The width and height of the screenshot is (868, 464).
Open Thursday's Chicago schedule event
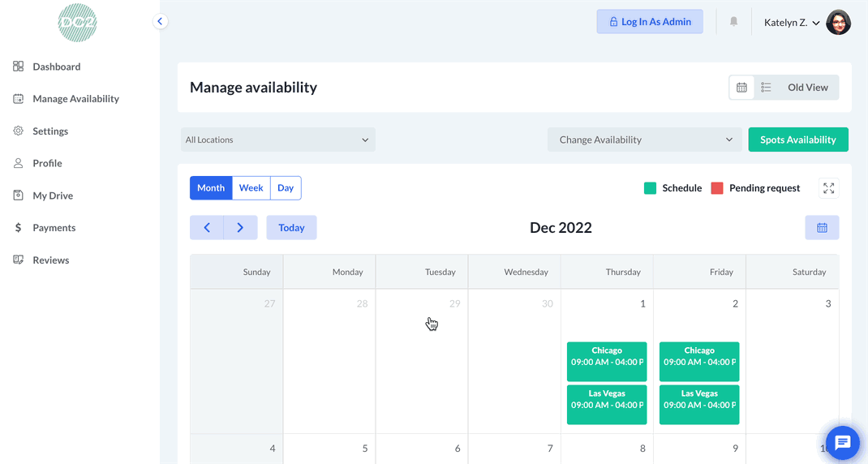[x=607, y=362]
